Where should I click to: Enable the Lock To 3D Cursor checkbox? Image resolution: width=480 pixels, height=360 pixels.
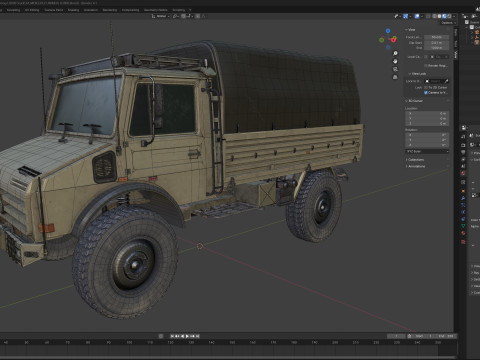click(x=425, y=87)
